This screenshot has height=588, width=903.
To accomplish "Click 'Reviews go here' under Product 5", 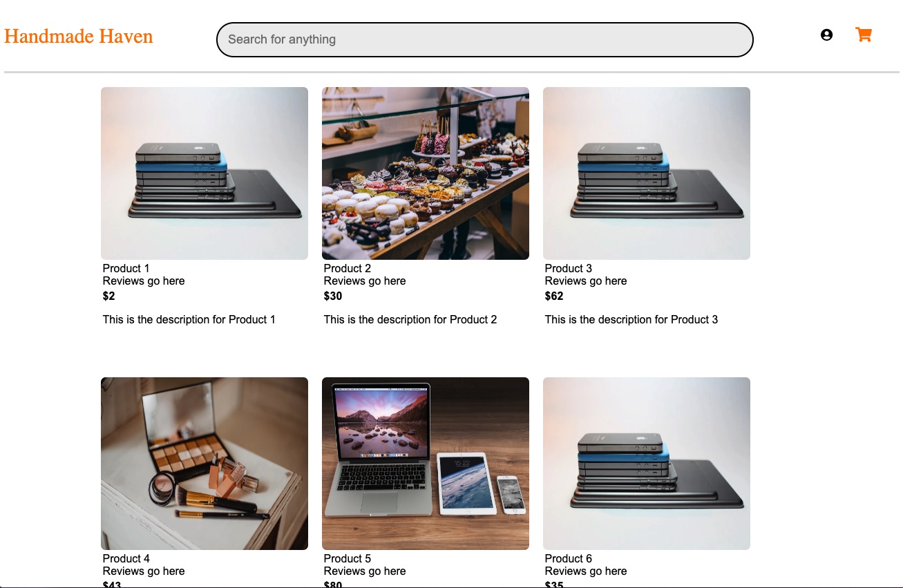I will click(365, 571).
